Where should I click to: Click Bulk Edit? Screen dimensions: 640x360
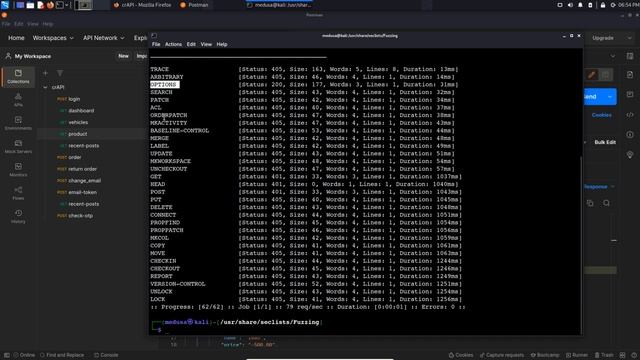click(x=605, y=142)
